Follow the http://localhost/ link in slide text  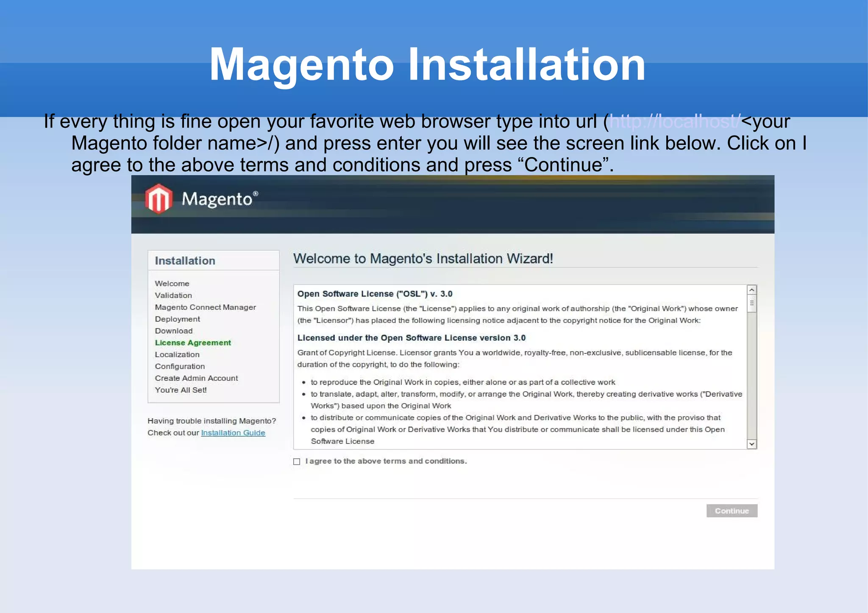(675, 122)
